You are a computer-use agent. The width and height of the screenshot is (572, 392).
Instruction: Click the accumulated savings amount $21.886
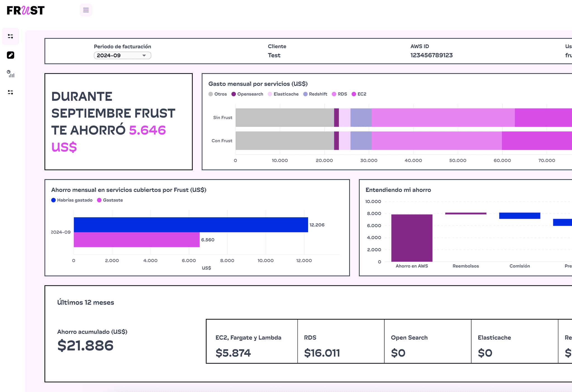coord(85,345)
